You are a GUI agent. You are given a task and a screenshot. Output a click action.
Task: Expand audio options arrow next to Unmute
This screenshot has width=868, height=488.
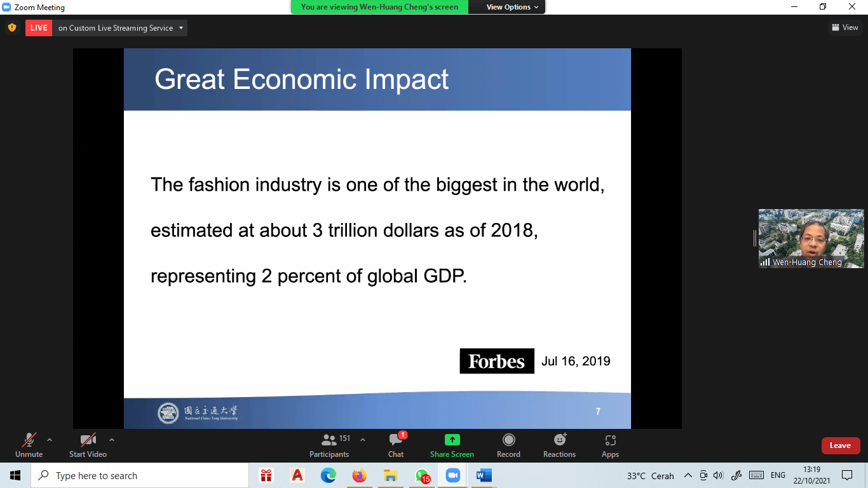(x=50, y=440)
